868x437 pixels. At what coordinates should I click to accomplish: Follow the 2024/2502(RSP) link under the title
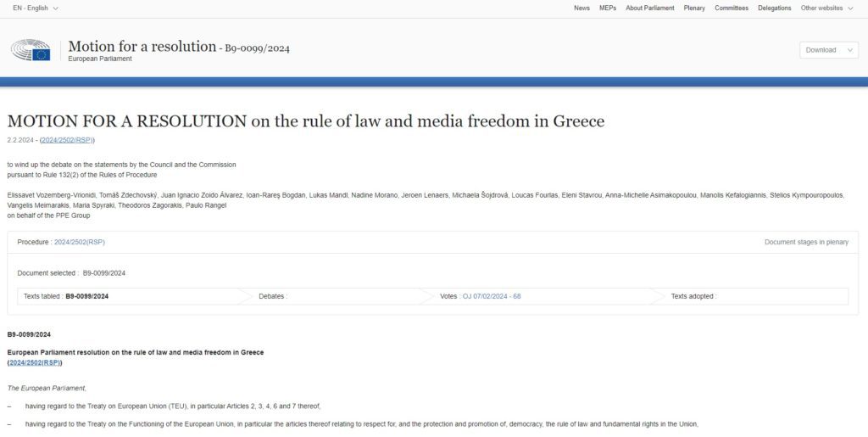click(67, 140)
